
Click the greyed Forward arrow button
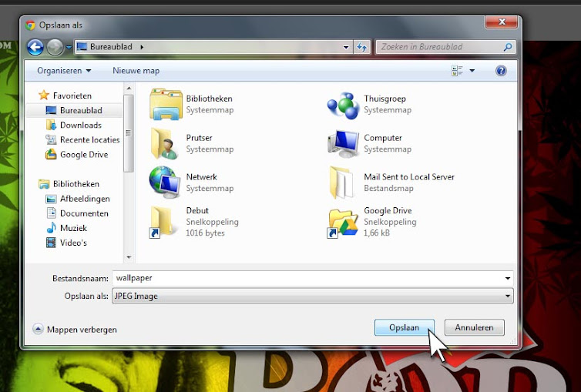point(55,47)
